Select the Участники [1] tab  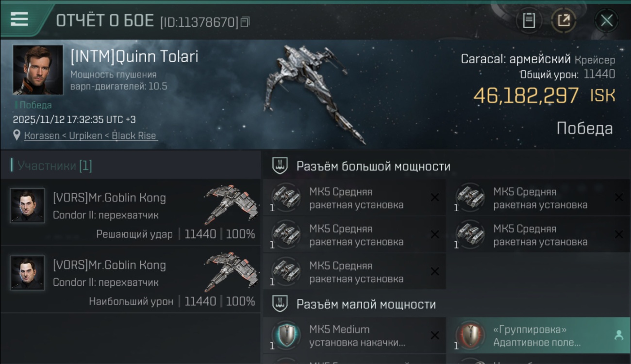click(x=51, y=165)
